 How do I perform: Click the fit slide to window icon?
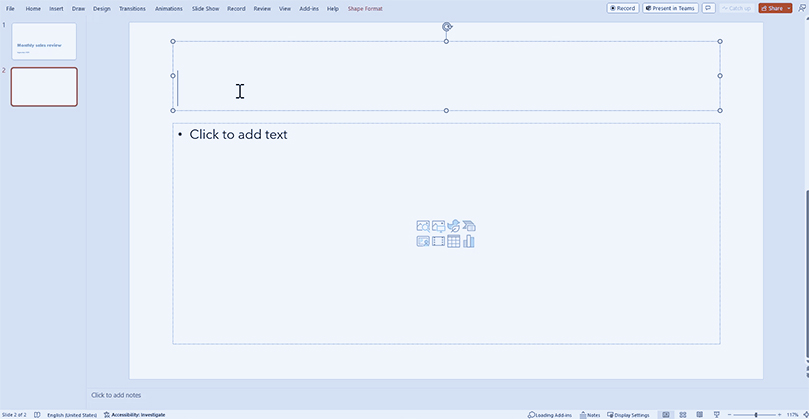click(805, 414)
